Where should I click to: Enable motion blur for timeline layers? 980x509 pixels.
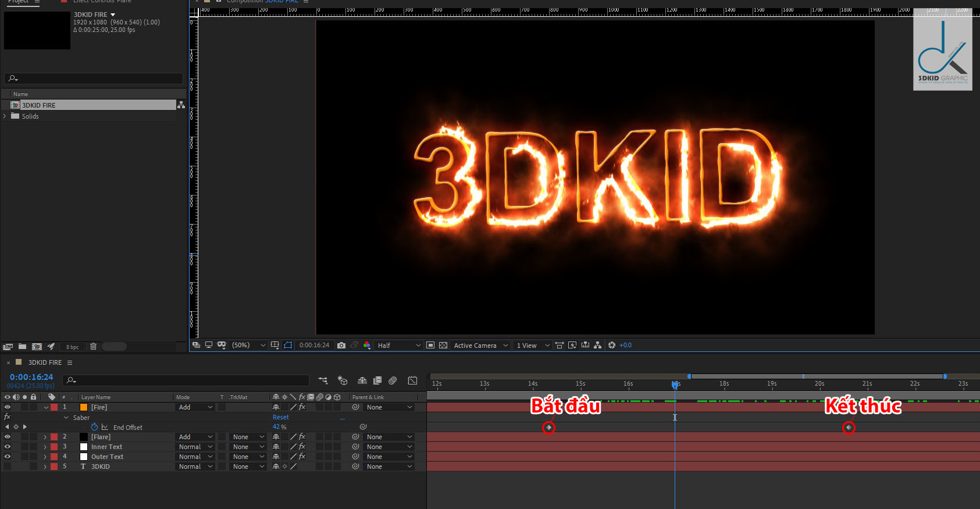click(x=393, y=380)
